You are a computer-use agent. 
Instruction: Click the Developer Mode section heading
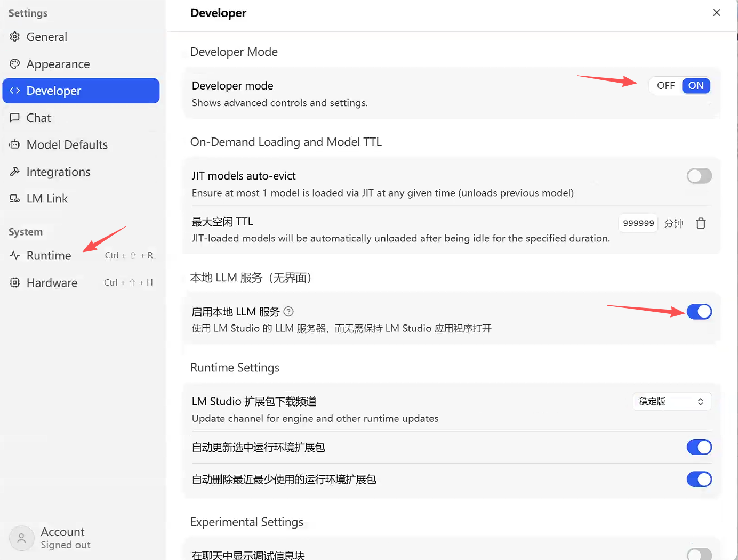[234, 52]
